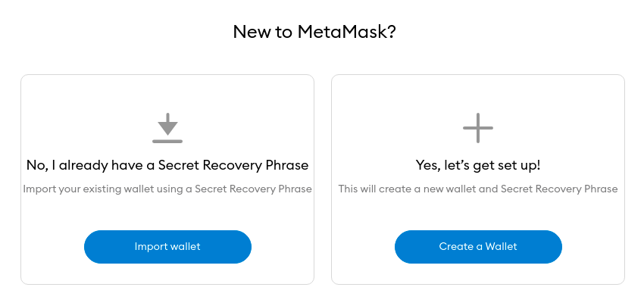Click the word "Import" on the Import wallet button
This screenshot has height=306, width=644.
[x=151, y=247]
